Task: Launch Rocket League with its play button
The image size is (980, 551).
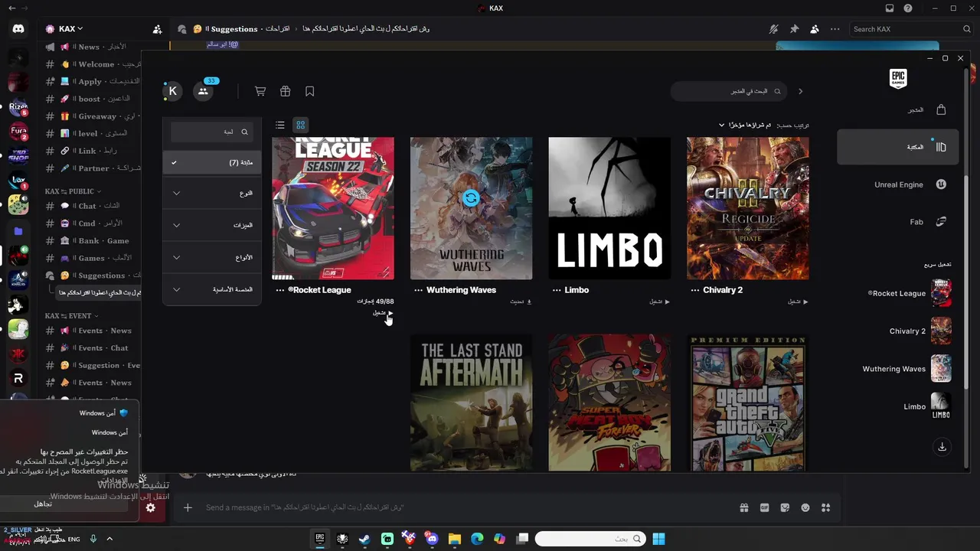Action: [384, 312]
